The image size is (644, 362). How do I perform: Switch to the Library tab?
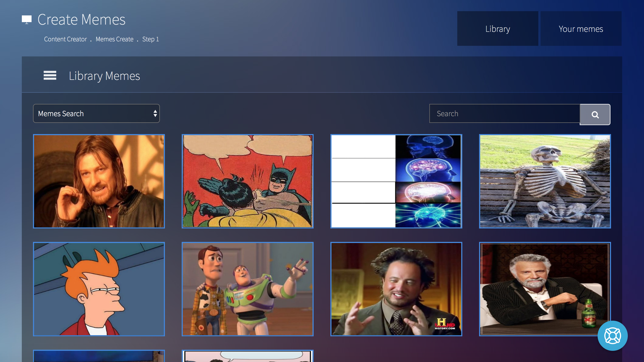coord(498,28)
